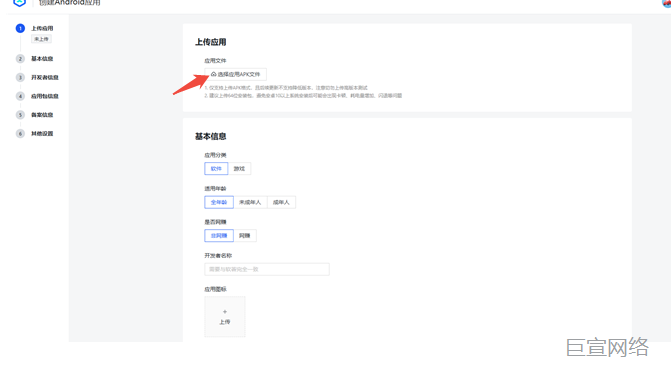The width and height of the screenshot is (671, 372).
Task: Choose 成年人 age option
Action: point(281,202)
